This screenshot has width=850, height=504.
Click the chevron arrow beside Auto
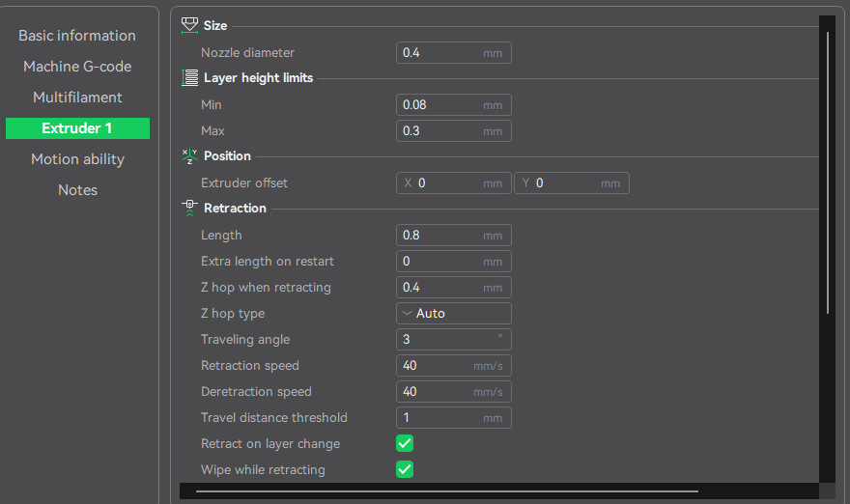(x=407, y=313)
